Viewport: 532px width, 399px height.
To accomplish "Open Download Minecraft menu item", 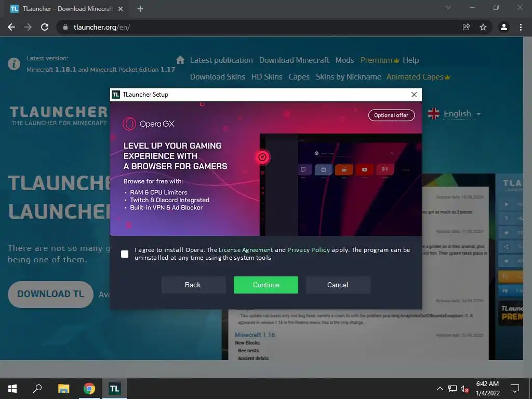I will coord(294,60).
